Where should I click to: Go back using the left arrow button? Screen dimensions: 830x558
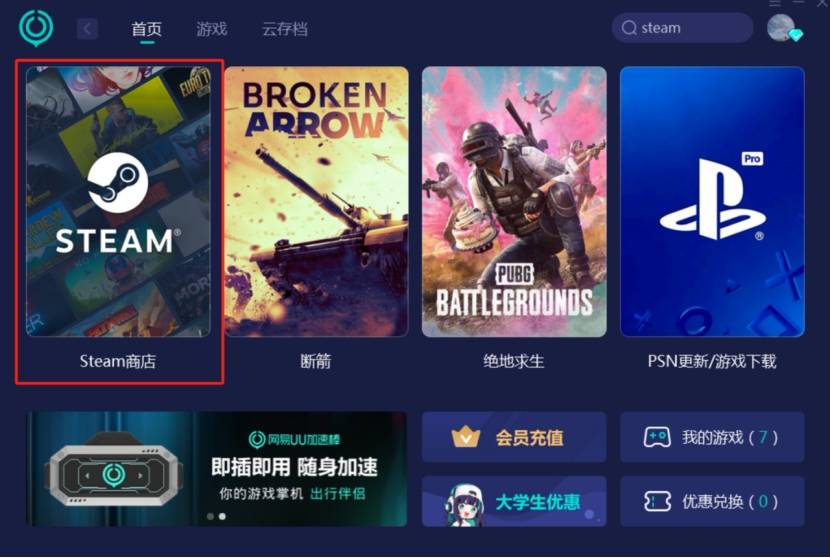coord(87,29)
